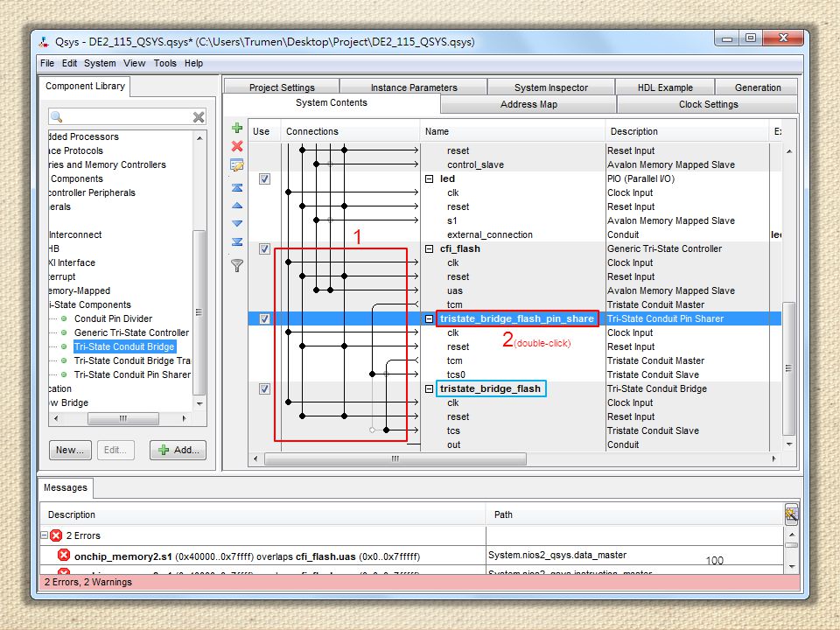Select Tri-State Conduit Bridge in library tree
Image resolution: width=840 pixels, height=630 pixels.
click(x=124, y=346)
